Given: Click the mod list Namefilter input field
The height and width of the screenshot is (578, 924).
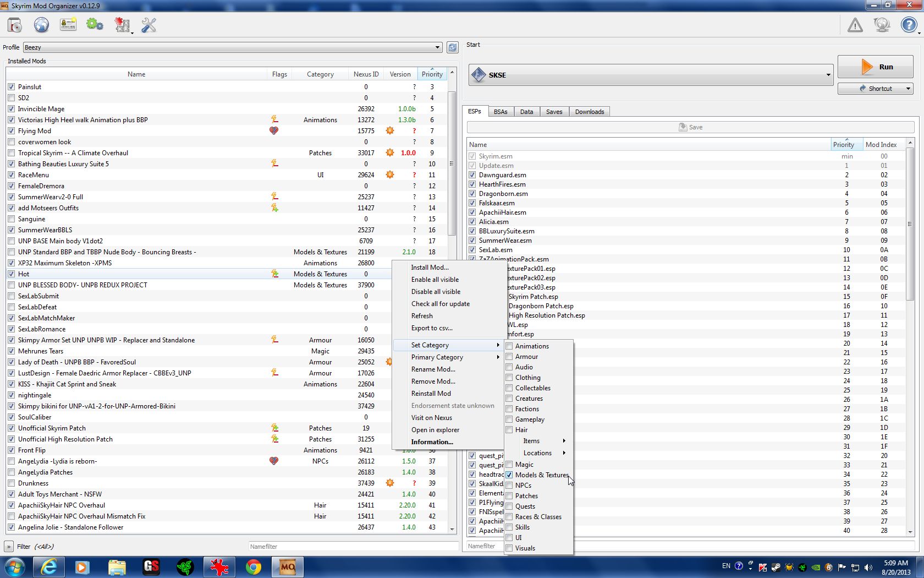Looking at the screenshot, I should (x=353, y=547).
